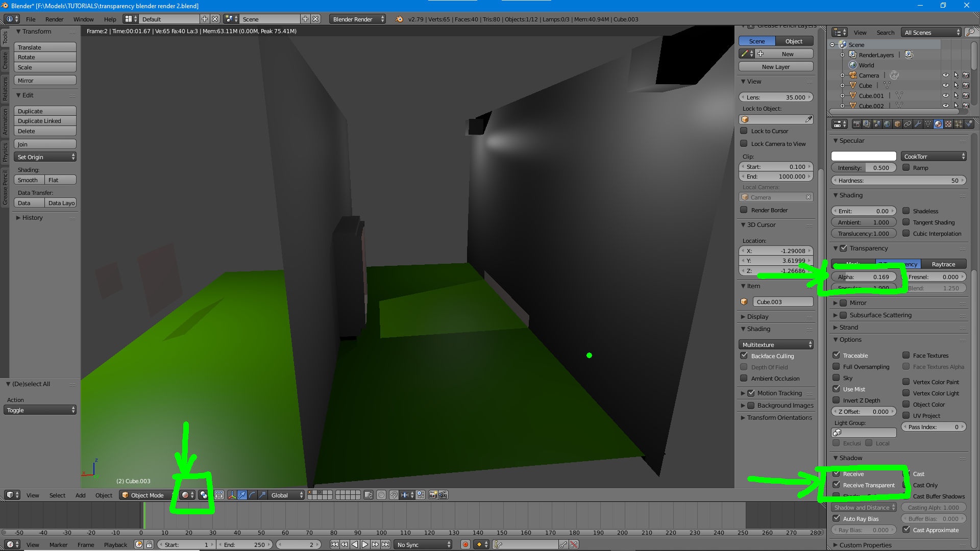The image size is (980, 551).
Task: Open the World properties globe icon
Action: click(x=887, y=124)
